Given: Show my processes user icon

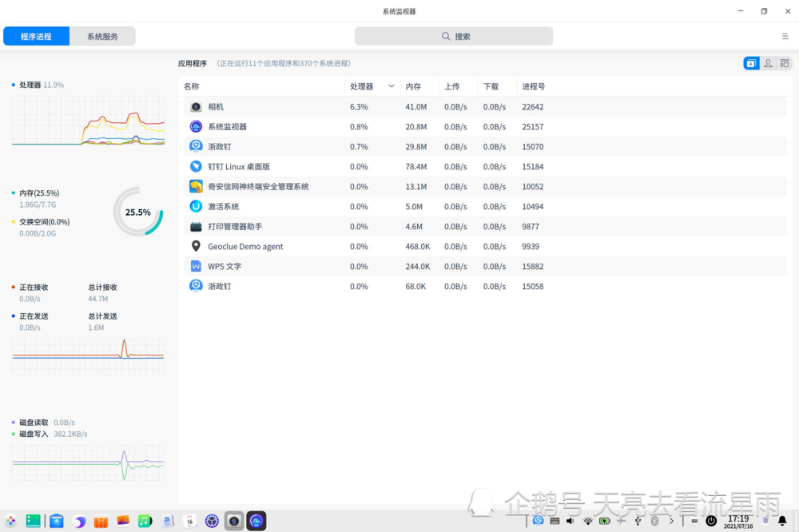Looking at the screenshot, I should pos(768,63).
